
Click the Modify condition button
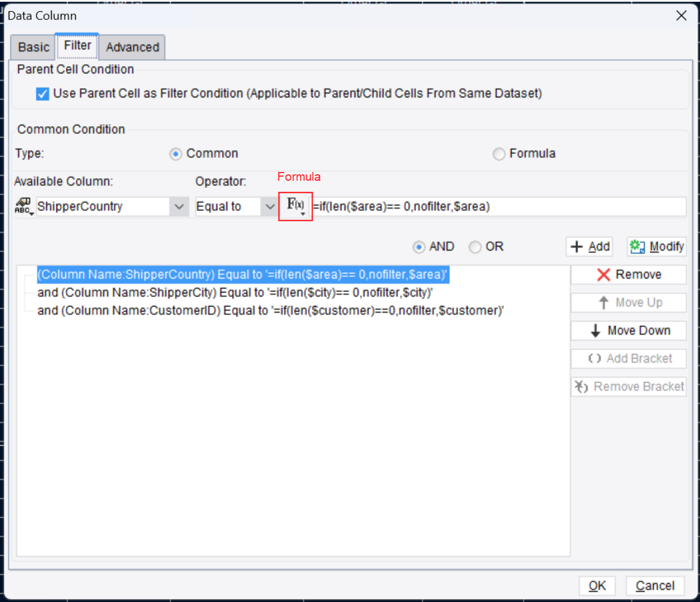click(657, 246)
